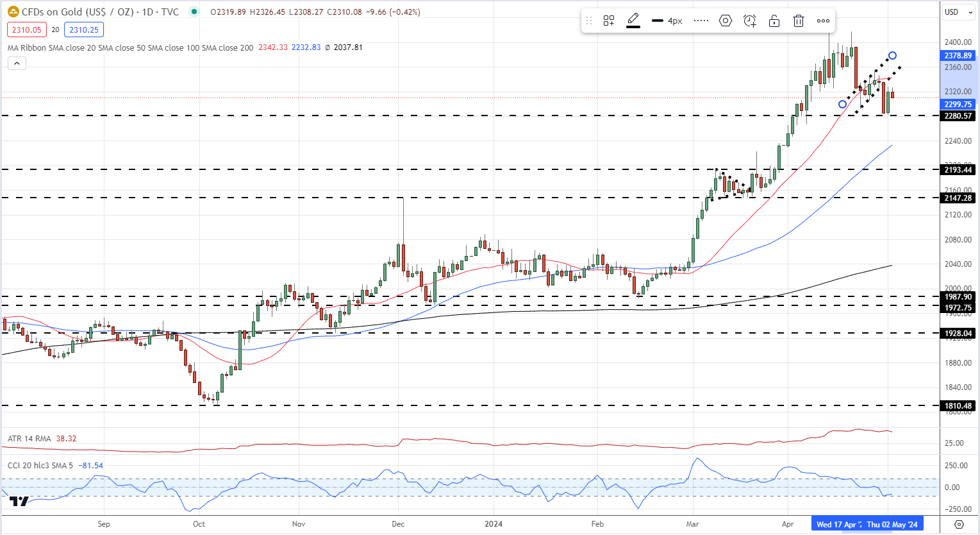Screen dimensions: 980x535
Task: Toggle the lock on the selected drawing
Action: [x=774, y=21]
